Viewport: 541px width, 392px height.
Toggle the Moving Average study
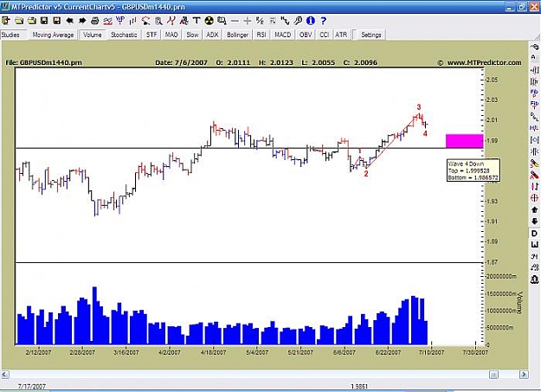click(53, 35)
